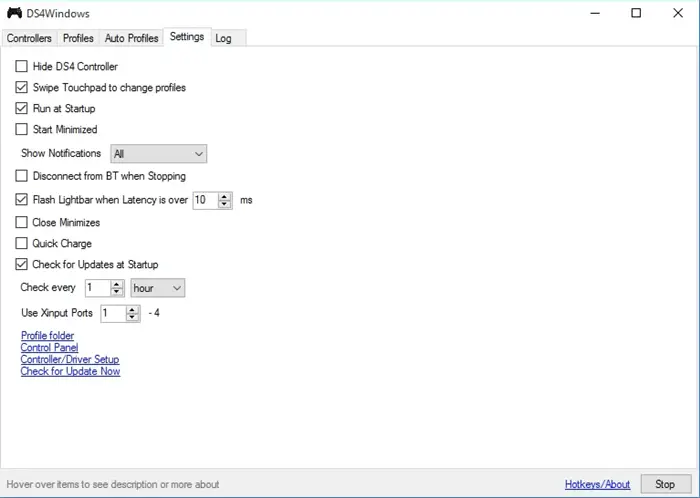Click the Stop button

tap(666, 484)
